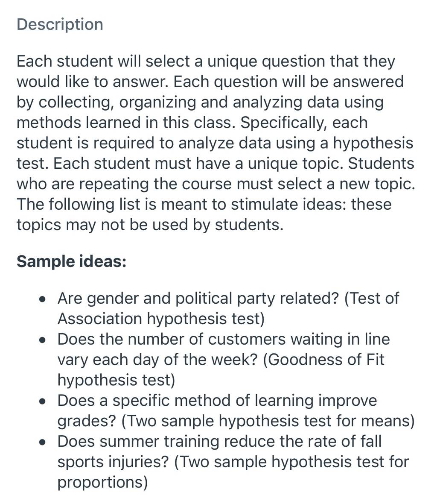
Task: Click 'Two sample hypothesis test for means'
Action: click(x=268, y=421)
